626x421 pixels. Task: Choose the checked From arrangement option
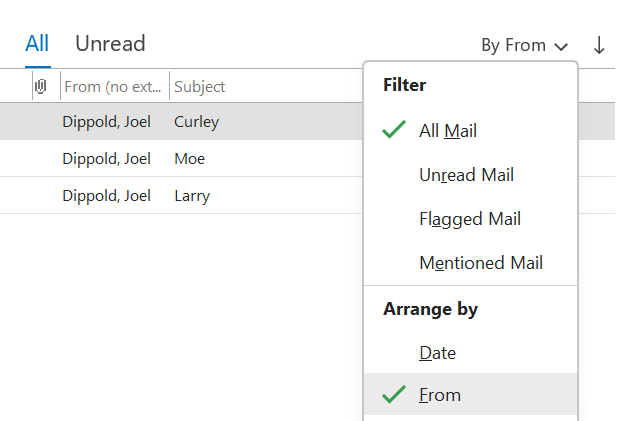(440, 395)
